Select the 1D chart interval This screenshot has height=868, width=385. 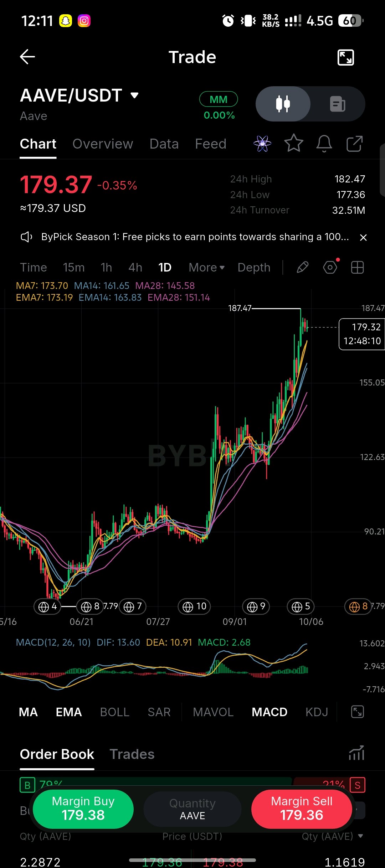(165, 268)
